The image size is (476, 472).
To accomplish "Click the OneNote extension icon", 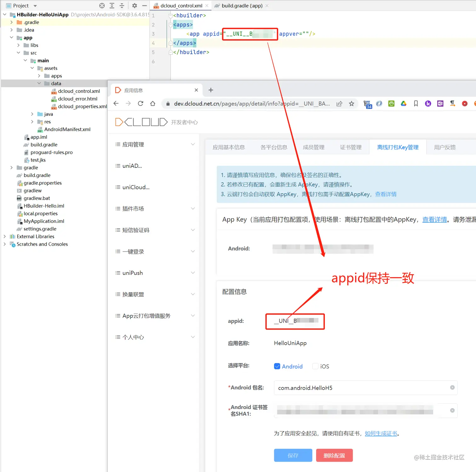I will tap(440, 104).
